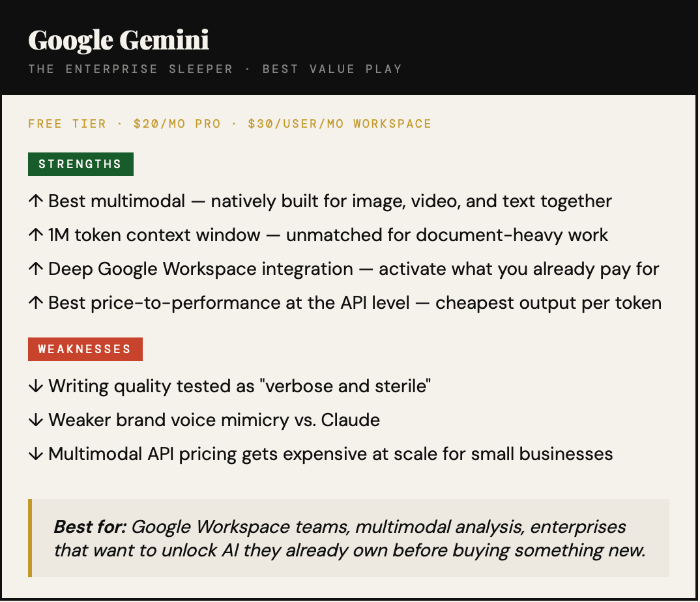
Task: Click the up arrow beside 1M token context
Action: (x=36, y=235)
